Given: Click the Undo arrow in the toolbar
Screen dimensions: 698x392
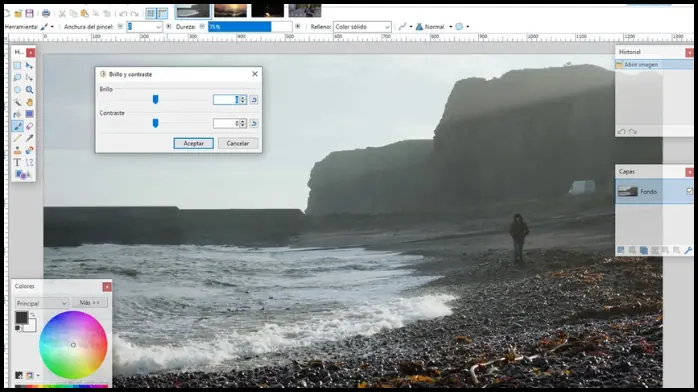Looking at the screenshot, I should [123, 14].
